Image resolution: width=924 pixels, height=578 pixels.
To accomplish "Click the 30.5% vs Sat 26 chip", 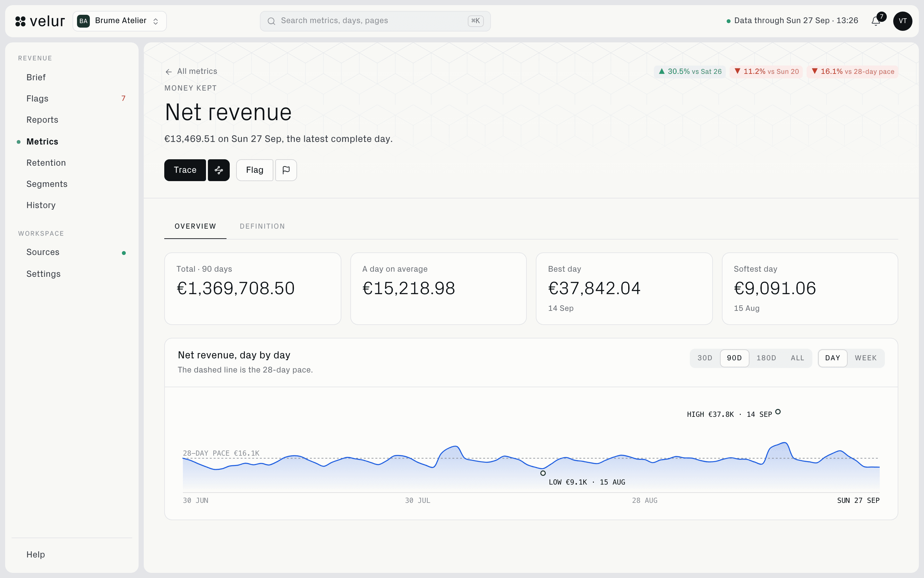I will (690, 72).
